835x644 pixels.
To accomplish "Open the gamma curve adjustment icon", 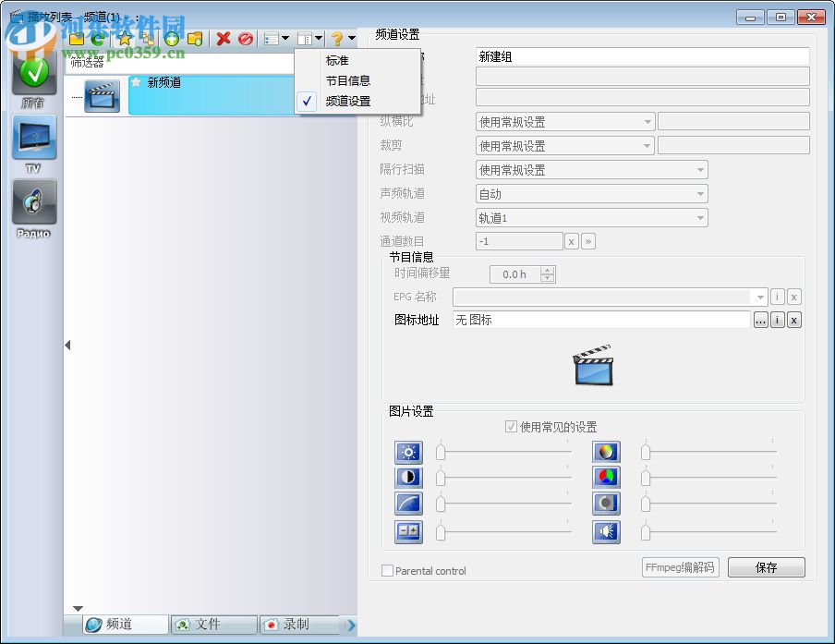I will click(408, 504).
